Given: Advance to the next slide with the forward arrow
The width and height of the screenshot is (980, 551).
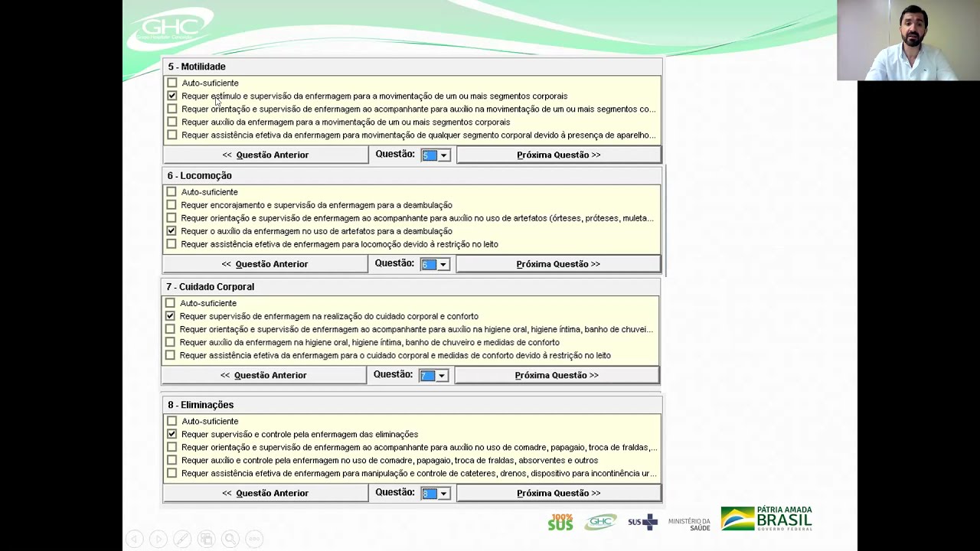Looking at the screenshot, I should coord(158,540).
